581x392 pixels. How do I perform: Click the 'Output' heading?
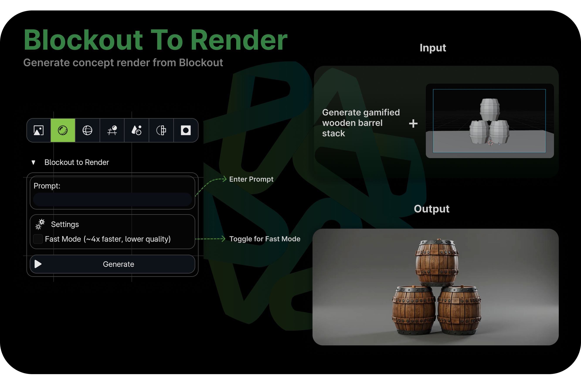point(432,209)
